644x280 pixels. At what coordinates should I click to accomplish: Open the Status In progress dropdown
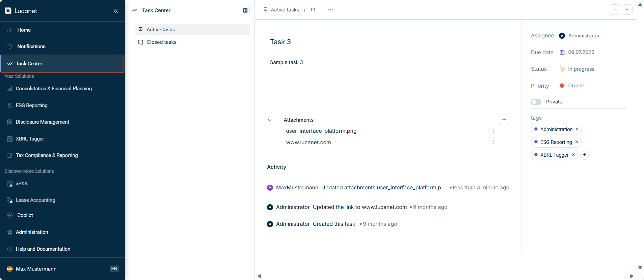tap(577, 69)
